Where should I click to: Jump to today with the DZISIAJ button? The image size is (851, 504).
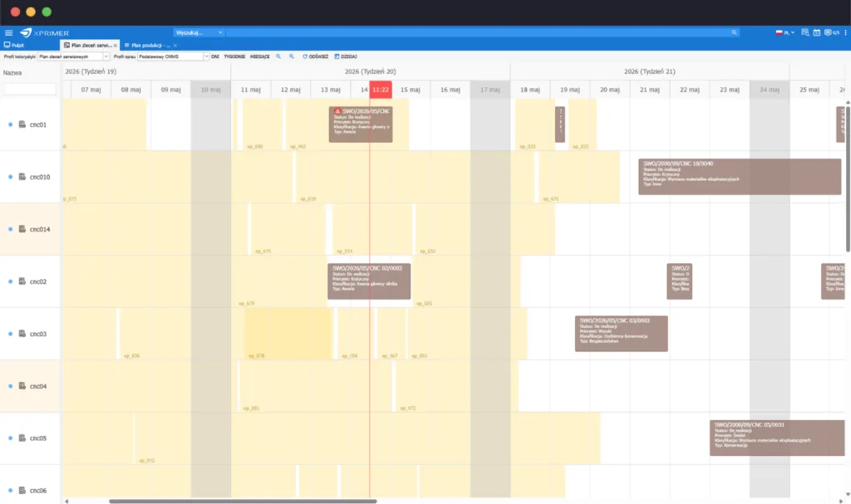pos(346,56)
